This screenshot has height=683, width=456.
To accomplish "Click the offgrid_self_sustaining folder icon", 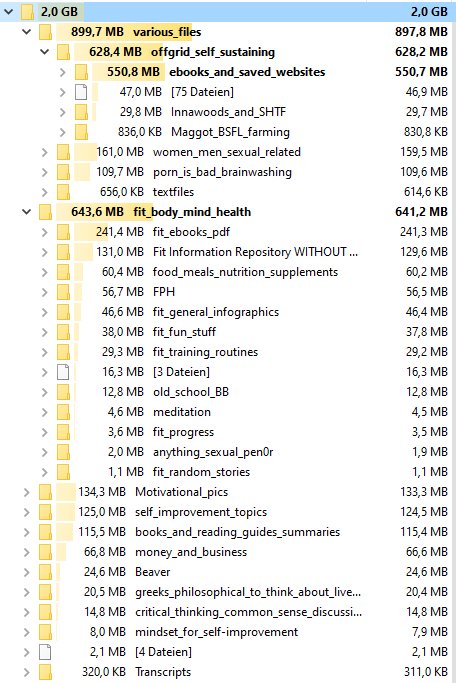I will 63,52.
